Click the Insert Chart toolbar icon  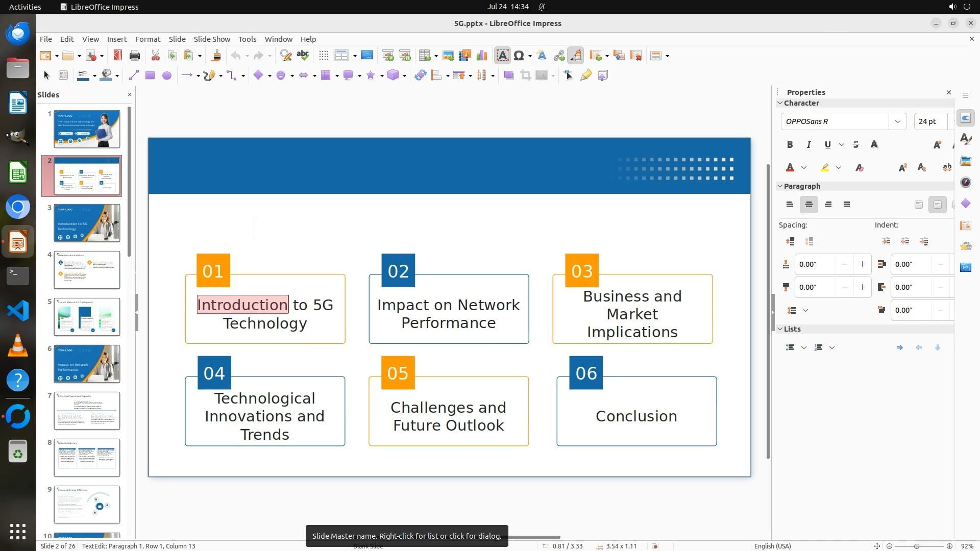coord(481,56)
